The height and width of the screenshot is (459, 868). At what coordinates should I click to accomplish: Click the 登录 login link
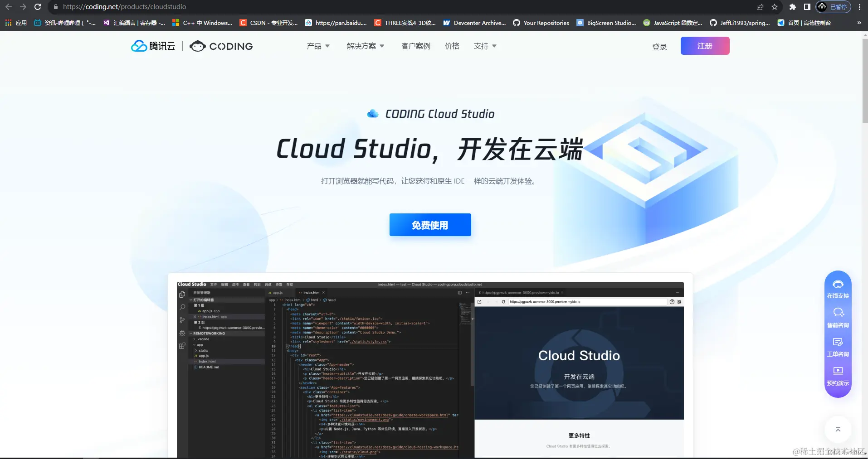pyautogui.click(x=659, y=47)
